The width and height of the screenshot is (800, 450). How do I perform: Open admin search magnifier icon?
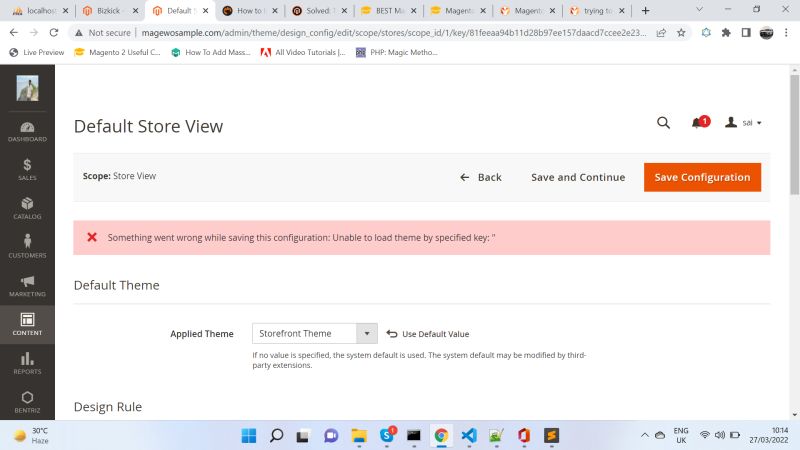pos(663,122)
